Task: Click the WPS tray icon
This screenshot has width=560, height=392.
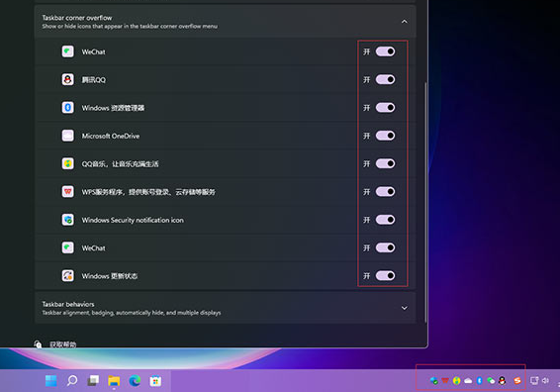Action: click(445, 381)
